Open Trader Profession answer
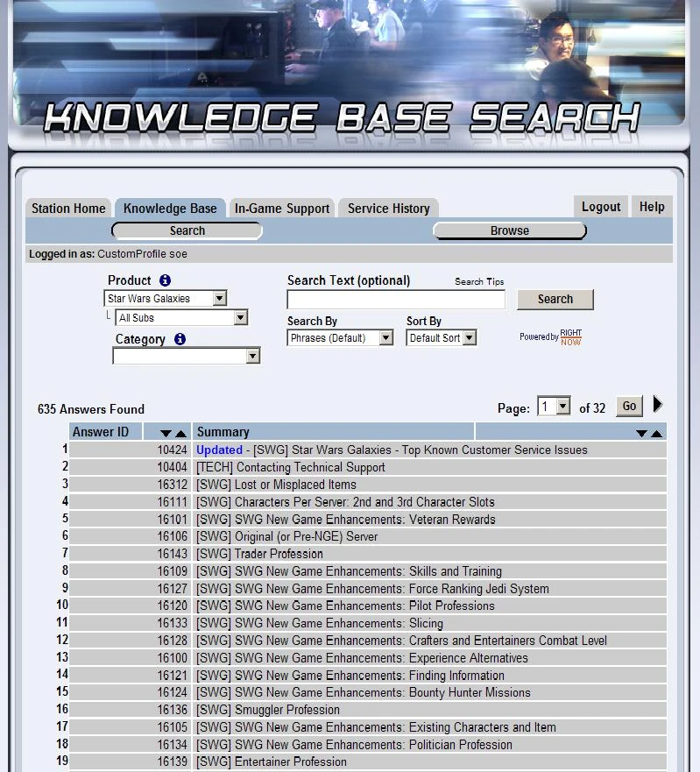This screenshot has height=772, width=700. (259, 554)
